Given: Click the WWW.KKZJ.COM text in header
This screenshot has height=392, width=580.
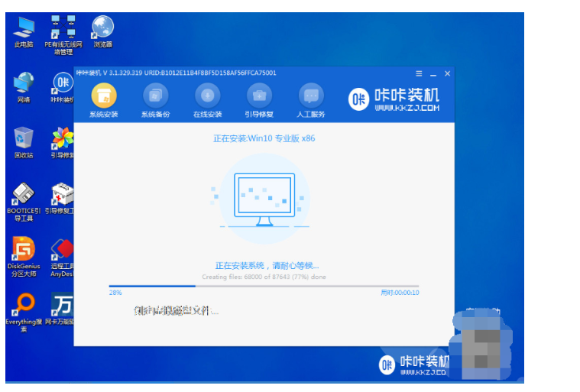Looking at the screenshot, I should 407,108.
